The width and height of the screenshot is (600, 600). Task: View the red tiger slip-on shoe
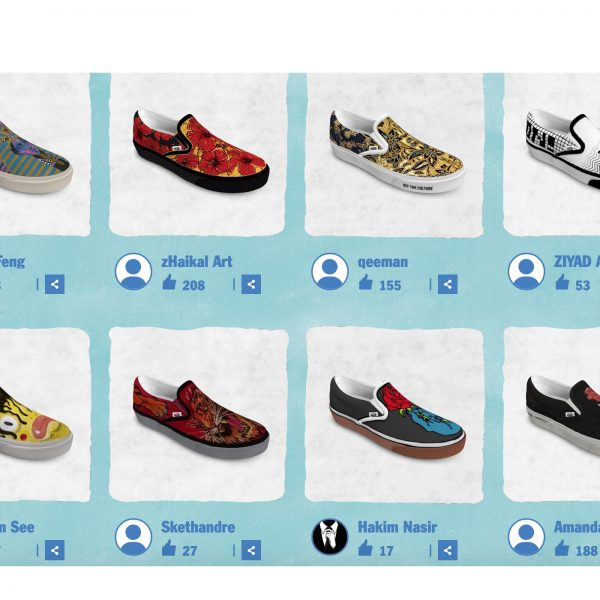tap(201, 416)
